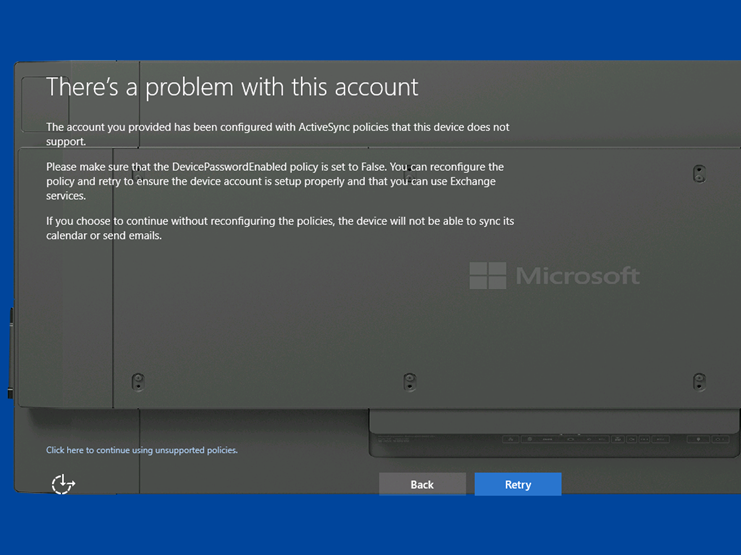Click the bottom-center mounting hole icon
Screen dimensions: 741x555
coord(409,381)
